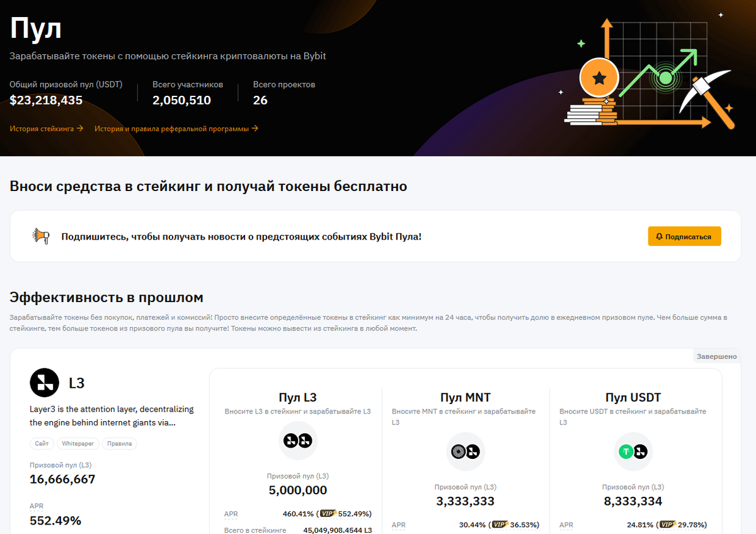This screenshot has height=534, width=756.
Task: Open the Сайт tag for L3
Action: pos(42,443)
